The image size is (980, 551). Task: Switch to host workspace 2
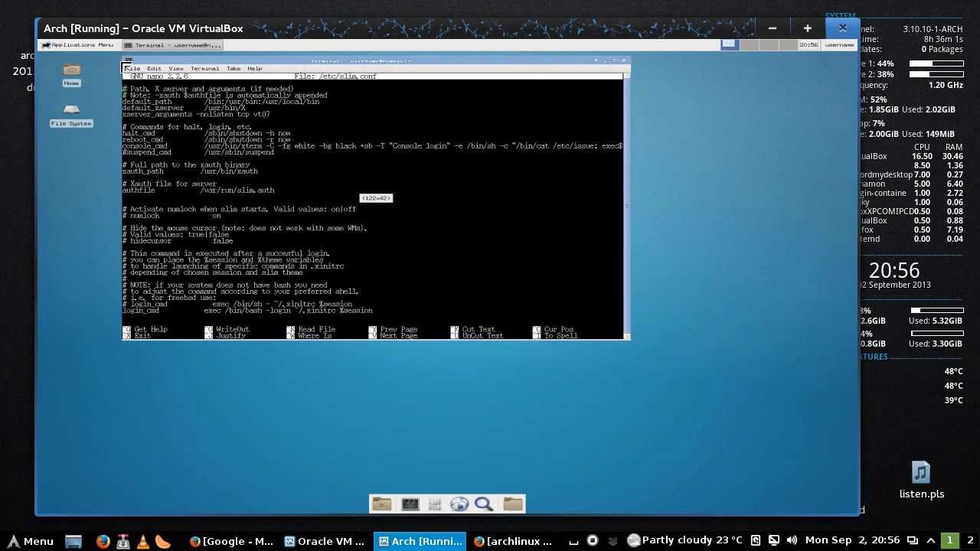pos(970,540)
